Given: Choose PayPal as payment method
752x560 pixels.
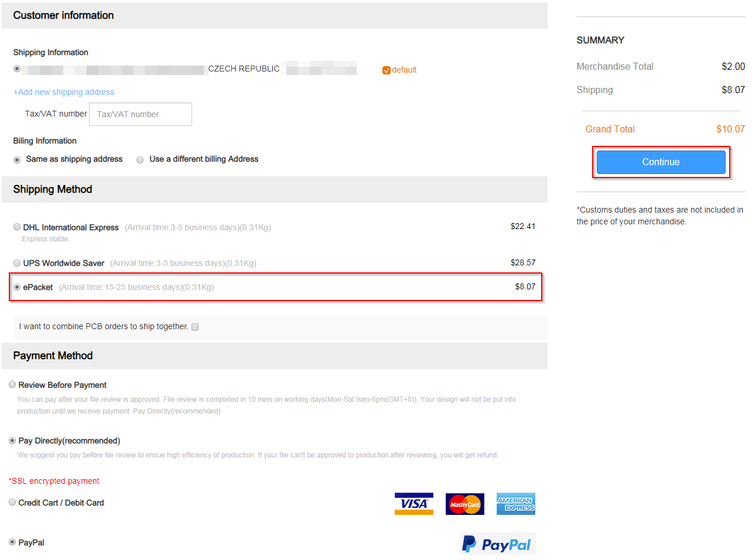Looking at the screenshot, I should pos(12,542).
